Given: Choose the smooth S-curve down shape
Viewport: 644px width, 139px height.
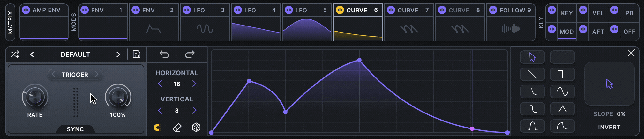Looking at the screenshot, I should pos(533,91).
